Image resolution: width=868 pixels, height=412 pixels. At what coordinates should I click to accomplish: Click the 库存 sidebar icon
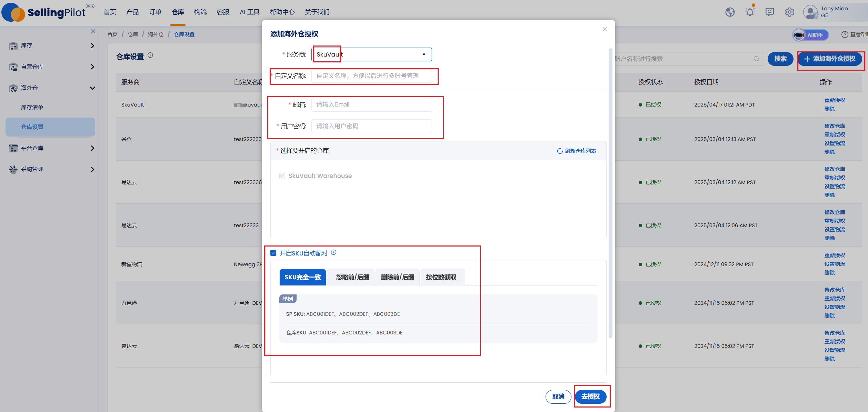pyautogui.click(x=13, y=46)
